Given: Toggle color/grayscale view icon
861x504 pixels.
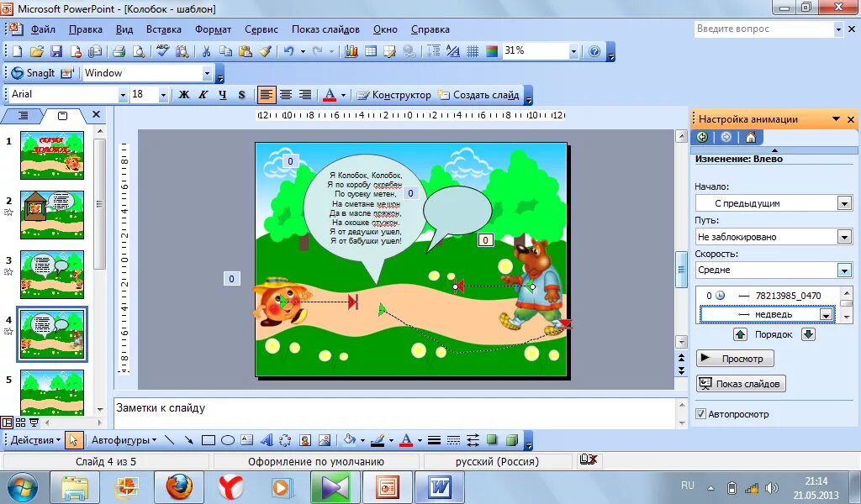Looking at the screenshot, I should pos(492,51).
